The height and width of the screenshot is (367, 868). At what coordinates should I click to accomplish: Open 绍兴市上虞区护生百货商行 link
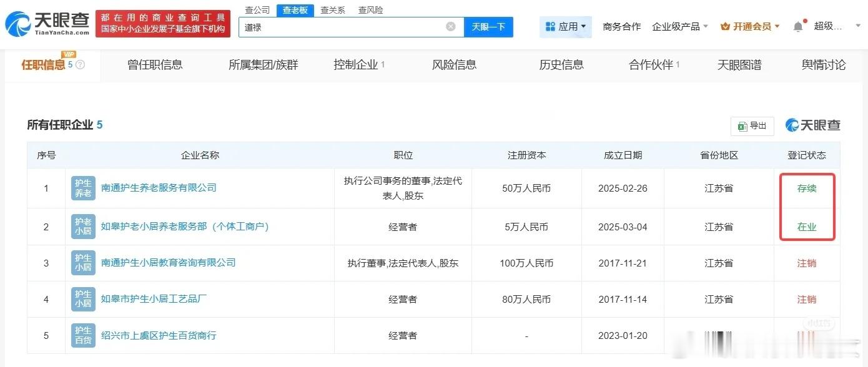[x=159, y=335]
